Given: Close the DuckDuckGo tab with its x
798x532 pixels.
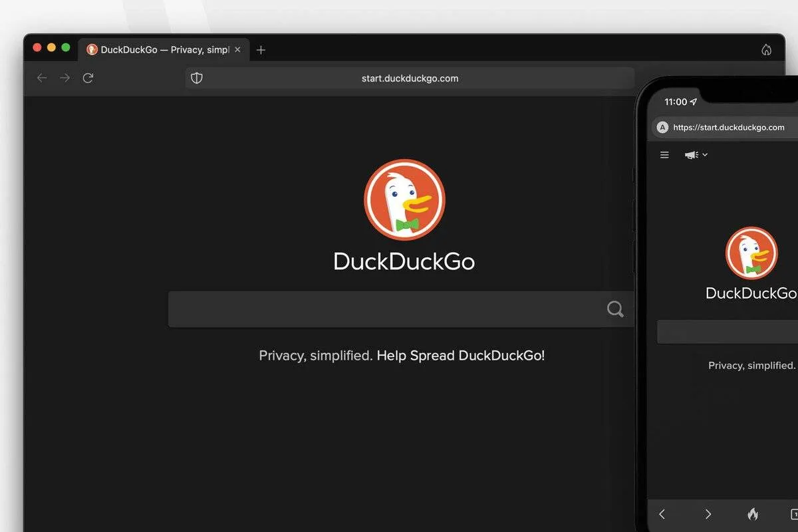Looking at the screenshot, I should tap(237, 49).
